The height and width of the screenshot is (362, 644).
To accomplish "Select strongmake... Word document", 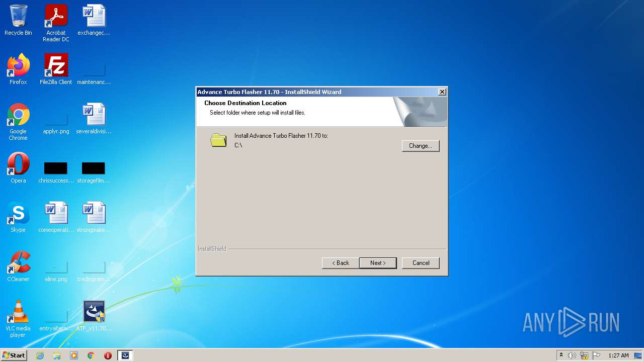I will click(x=94, y=217).
